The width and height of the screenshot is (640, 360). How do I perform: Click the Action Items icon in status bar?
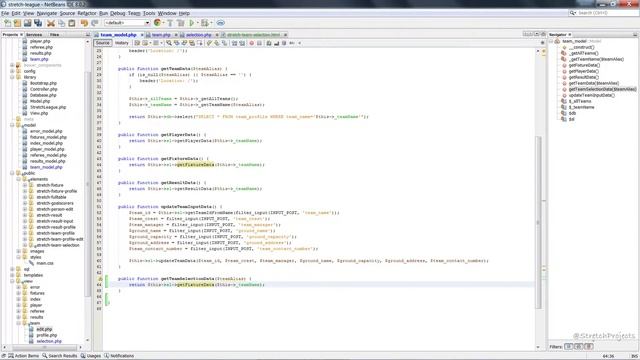(11, 356)
